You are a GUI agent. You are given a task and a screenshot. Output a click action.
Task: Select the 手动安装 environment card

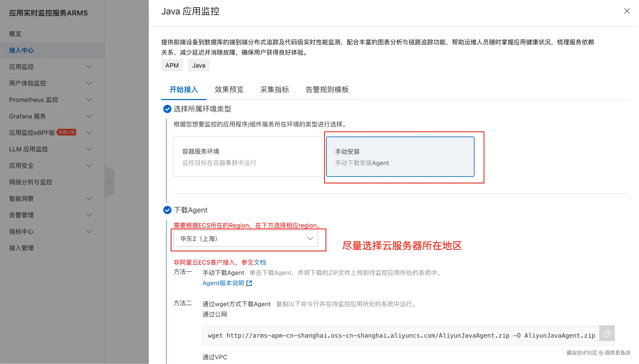(400, 157)
